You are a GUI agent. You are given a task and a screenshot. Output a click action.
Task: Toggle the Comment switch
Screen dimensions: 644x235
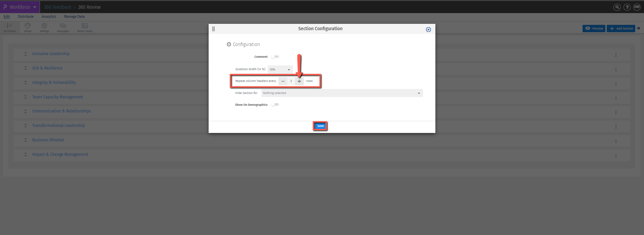[x=275, y=57]
